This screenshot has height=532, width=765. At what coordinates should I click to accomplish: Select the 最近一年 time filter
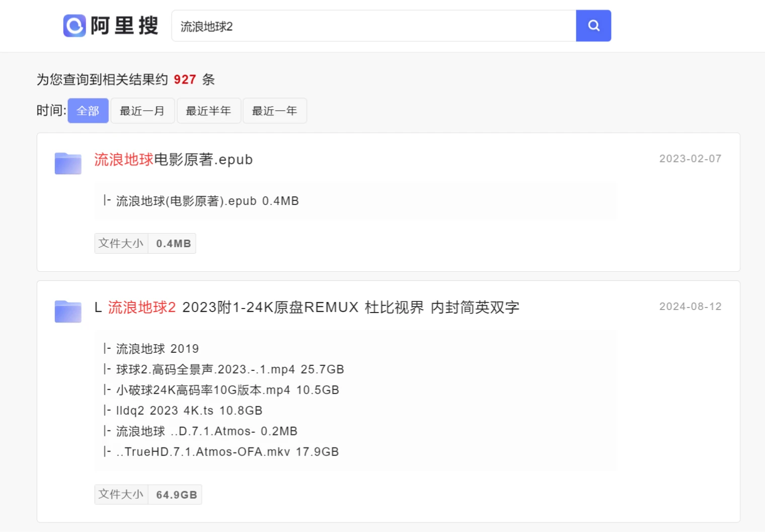[x=275, y=111]
